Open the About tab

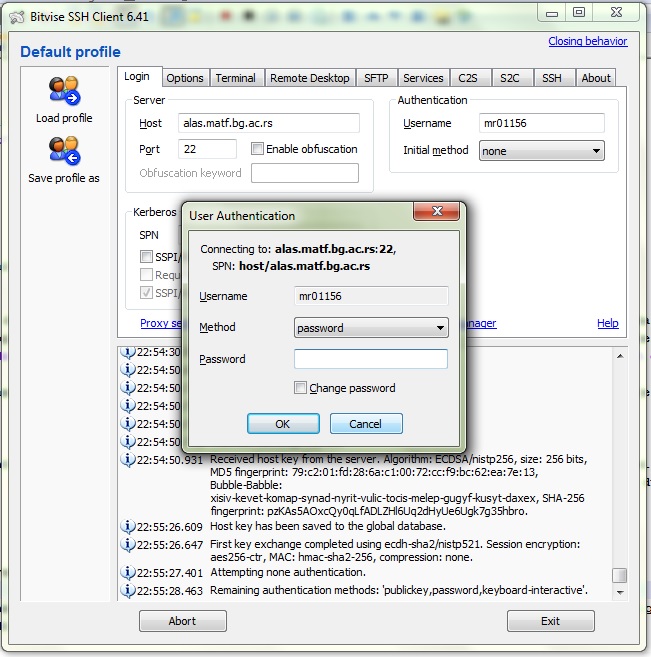(x=596, y=78)
